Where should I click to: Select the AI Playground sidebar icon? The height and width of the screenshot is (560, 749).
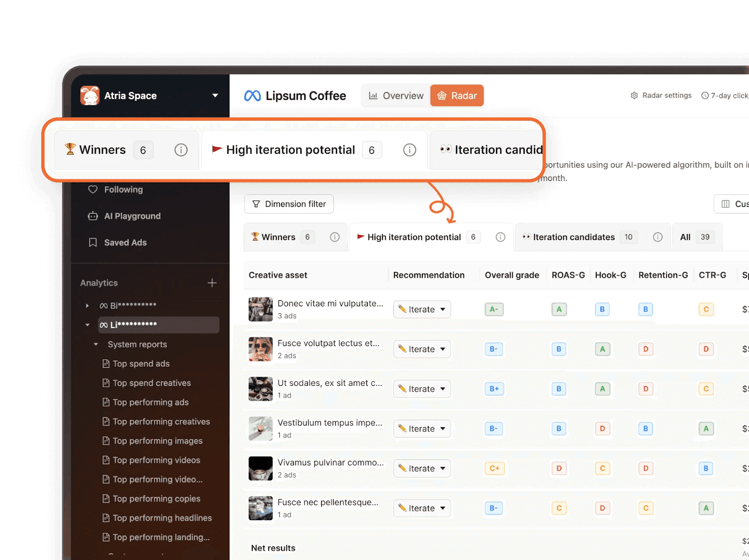click(93, 216)
